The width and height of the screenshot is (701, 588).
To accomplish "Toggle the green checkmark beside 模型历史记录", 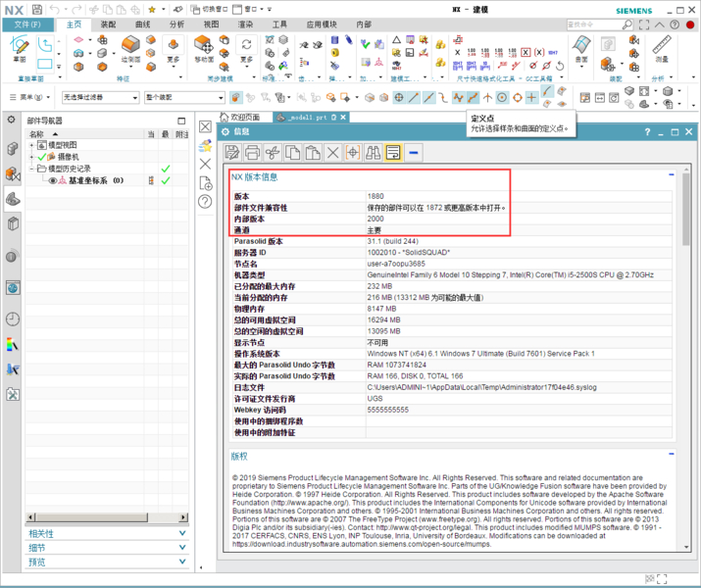I will (165, 169).
